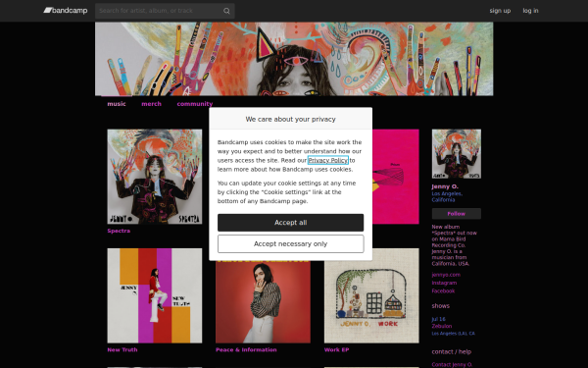
Task: Open the Spectra album title link
Action: [x=119, y=231]
